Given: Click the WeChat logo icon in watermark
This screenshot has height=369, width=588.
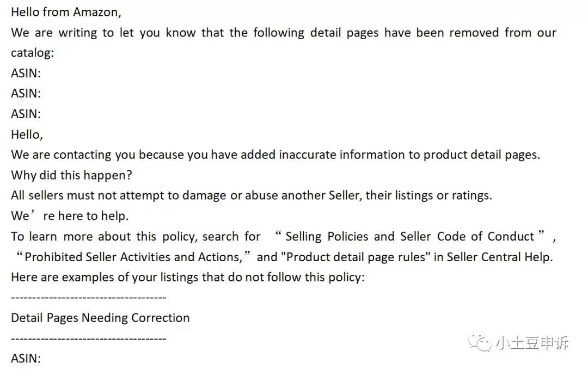Looking at the screenshot, I should pyautogui.click(x=479, y=343).
